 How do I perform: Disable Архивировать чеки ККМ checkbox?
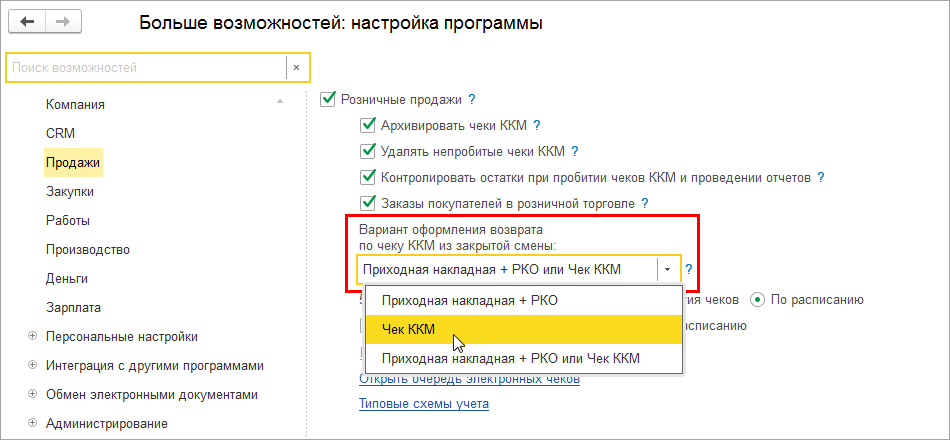coord(367,126)
